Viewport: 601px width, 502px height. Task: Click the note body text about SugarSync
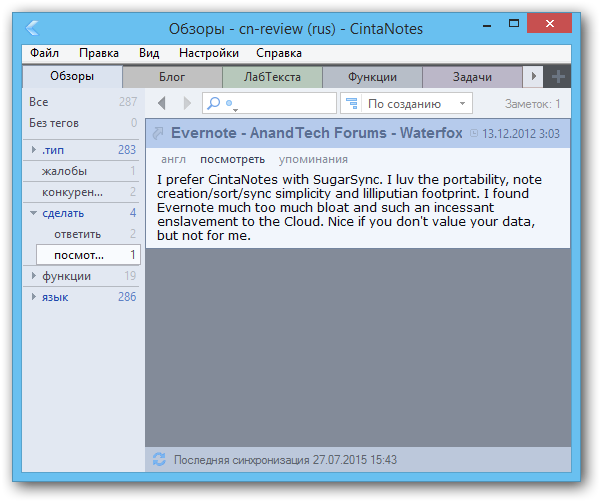pyautogui.click(x=349, y=207)
